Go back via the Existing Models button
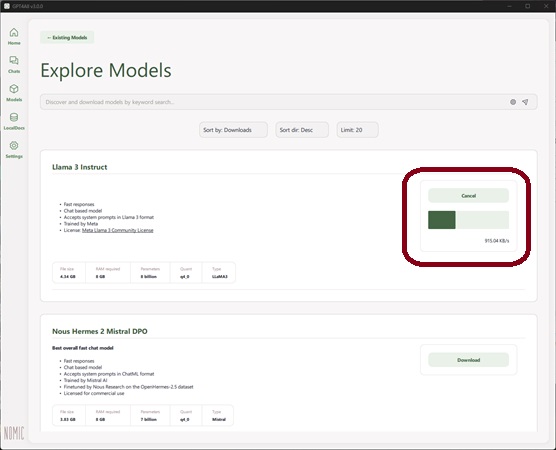The width and height of the screenshot is (556, 450). coord(67,37)
